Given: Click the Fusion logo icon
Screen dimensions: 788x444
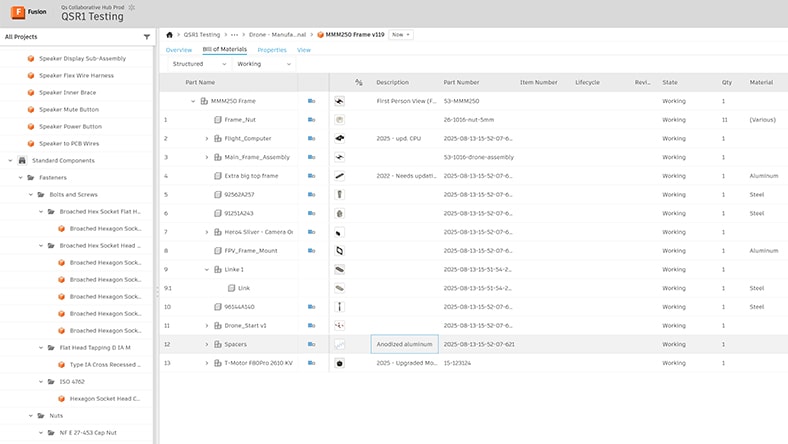Looking at the screenshot, I should (x=18, y=13).
